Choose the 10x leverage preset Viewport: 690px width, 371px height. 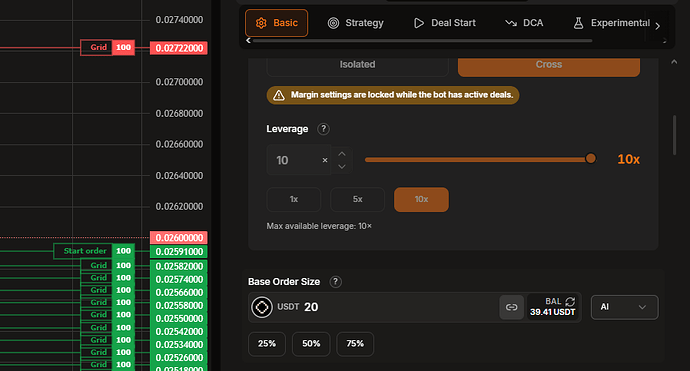421,199
